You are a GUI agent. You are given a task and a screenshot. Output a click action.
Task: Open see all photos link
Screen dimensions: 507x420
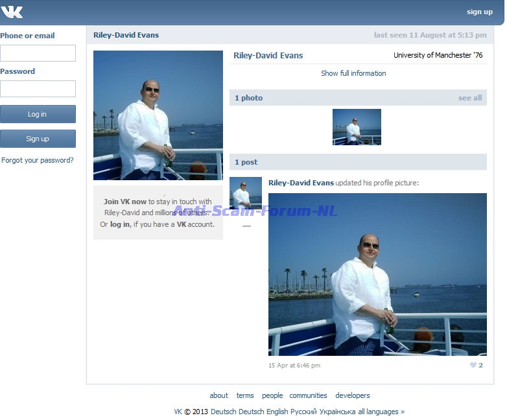(469, 98)
